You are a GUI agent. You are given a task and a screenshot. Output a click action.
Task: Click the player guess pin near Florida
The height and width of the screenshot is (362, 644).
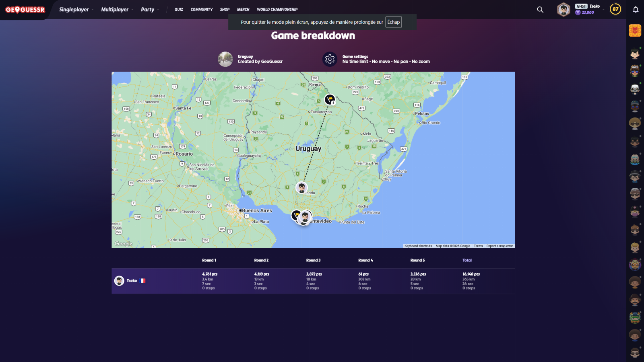pyautogui.click(x=301, y=187)
